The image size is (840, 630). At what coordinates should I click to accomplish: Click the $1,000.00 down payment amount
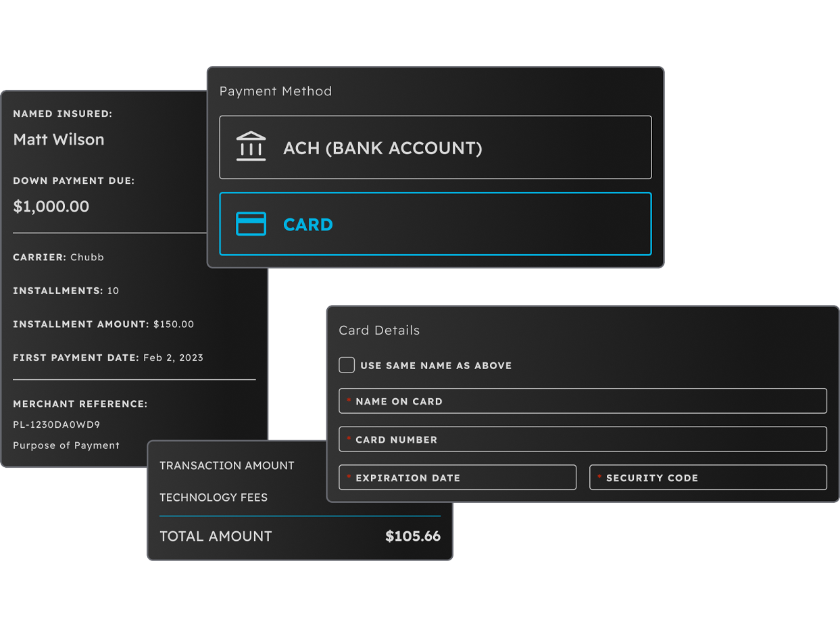pos(51,206)
